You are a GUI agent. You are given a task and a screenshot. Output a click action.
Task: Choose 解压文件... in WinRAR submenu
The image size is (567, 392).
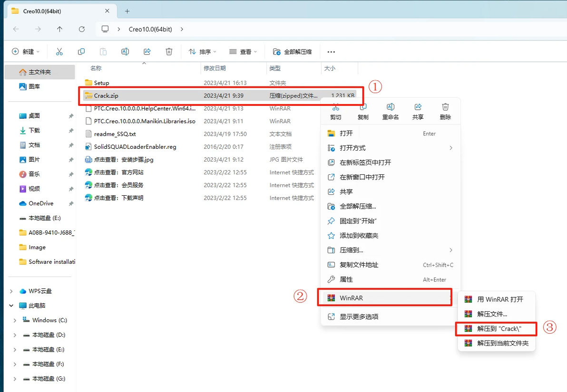click(x=496, y=314)
